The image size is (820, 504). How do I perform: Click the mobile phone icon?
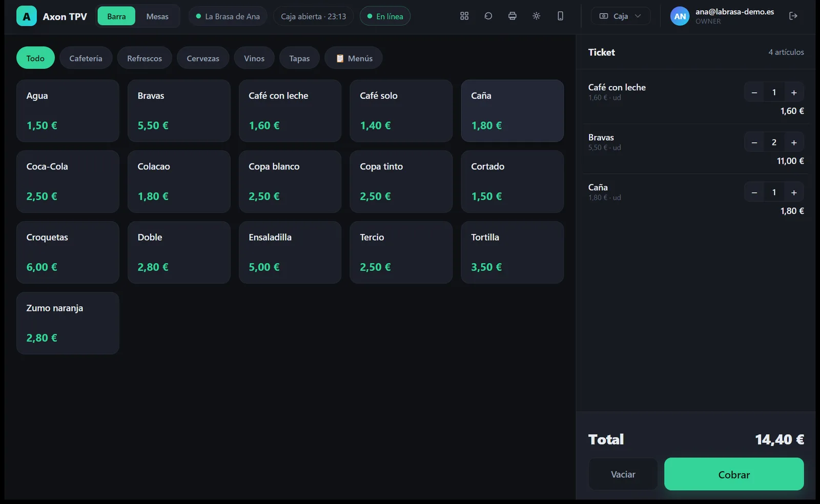coord(561,16)
